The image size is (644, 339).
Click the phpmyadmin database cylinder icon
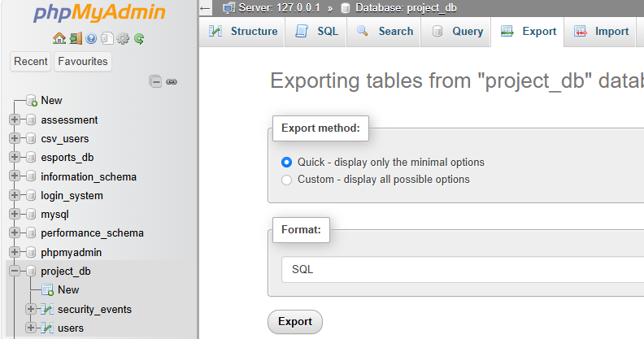[x=31, y=252]
